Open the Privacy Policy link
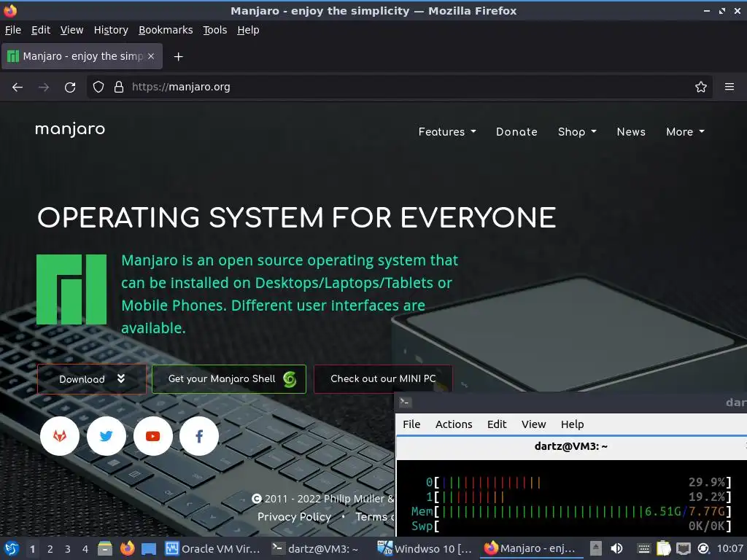 pos(294,517)
